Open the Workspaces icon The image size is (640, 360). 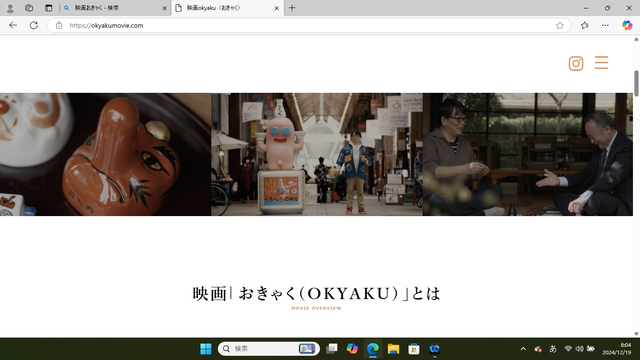point(29,8)
